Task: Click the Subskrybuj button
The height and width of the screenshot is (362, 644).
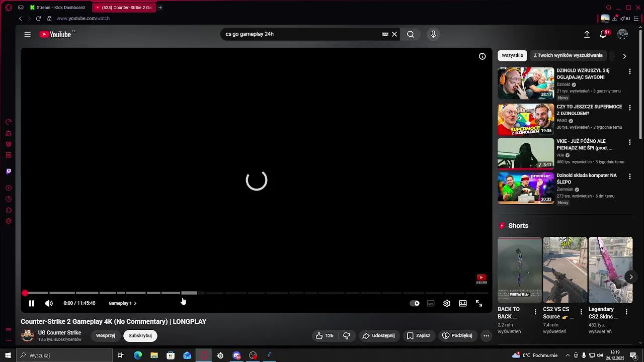Action: [140, 335]
